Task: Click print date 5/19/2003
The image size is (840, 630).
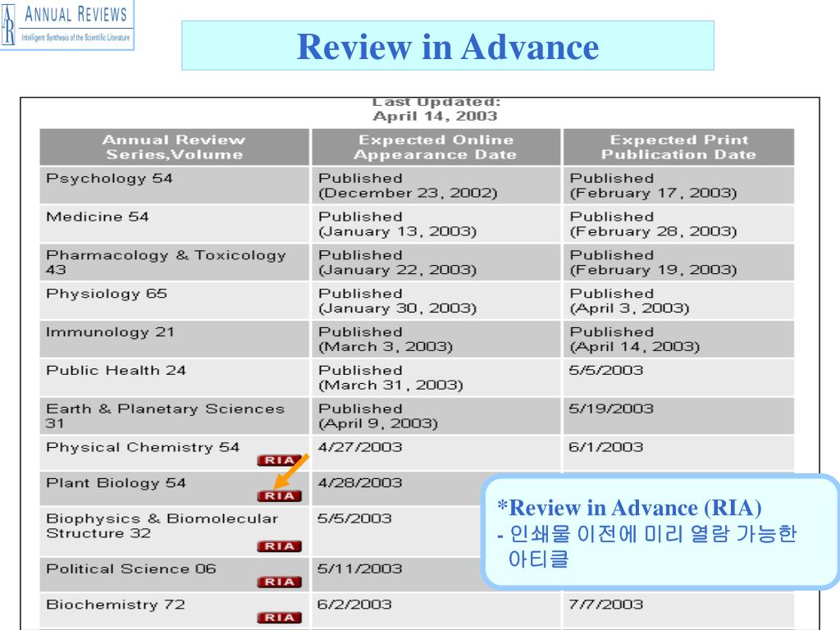Action: 610,409
